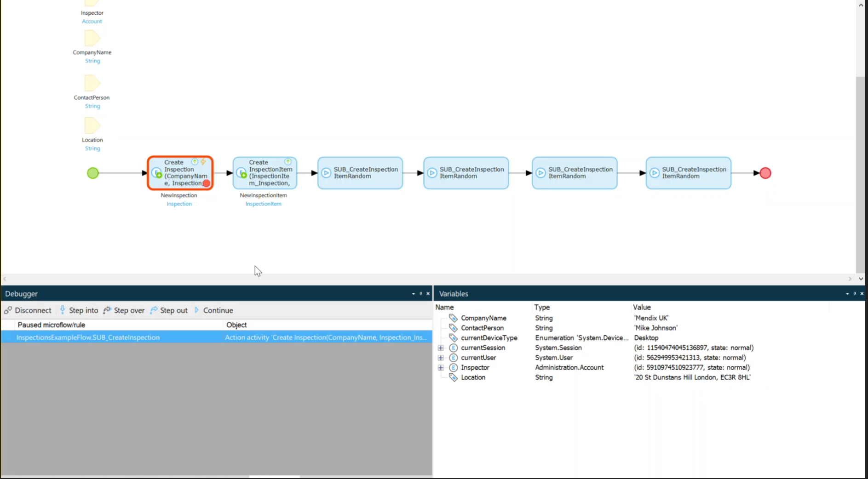
Task: Select the Step into debugger icon
Action: click(62, 310)
